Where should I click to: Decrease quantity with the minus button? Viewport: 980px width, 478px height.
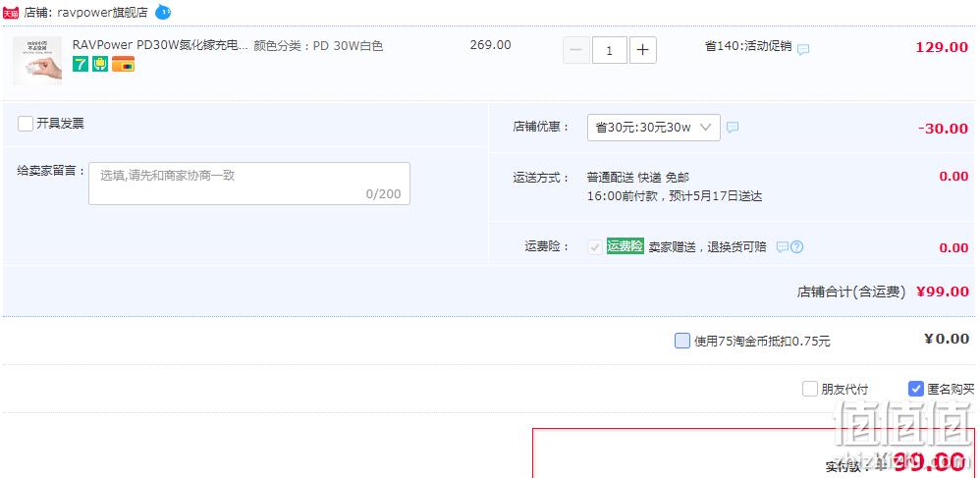tap(576, 50)
